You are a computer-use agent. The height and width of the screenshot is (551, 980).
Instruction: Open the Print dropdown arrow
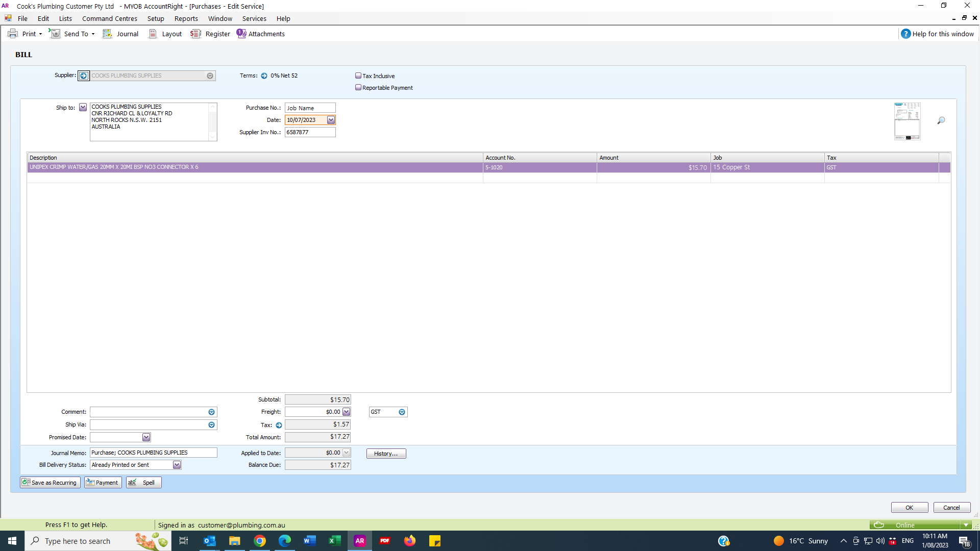click(40, 34)
